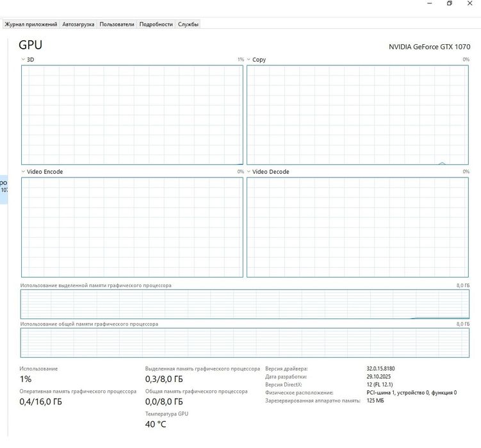The image size is (481, 448).
Task: Click the dedicated GPU memory usage graph
Action: click(245, 304)
